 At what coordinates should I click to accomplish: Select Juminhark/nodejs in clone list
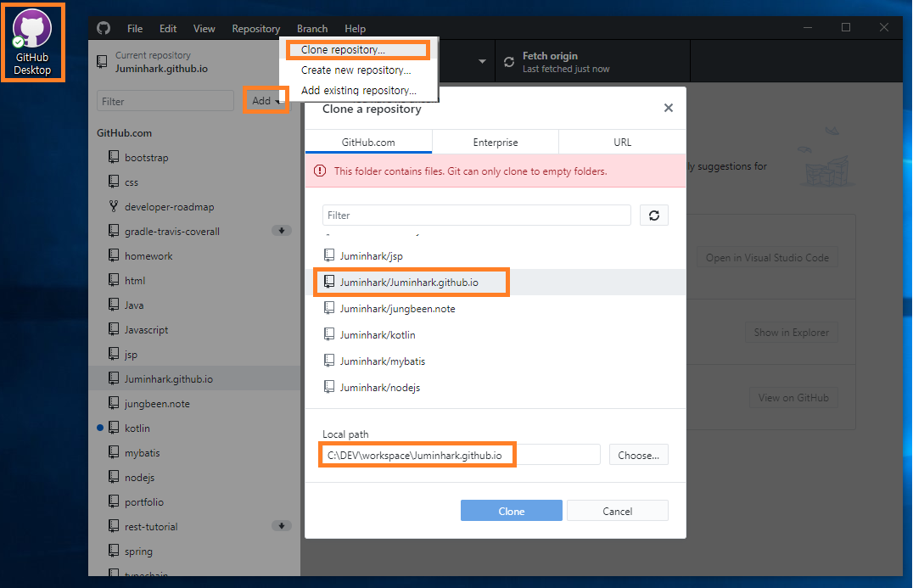point(496,387)
